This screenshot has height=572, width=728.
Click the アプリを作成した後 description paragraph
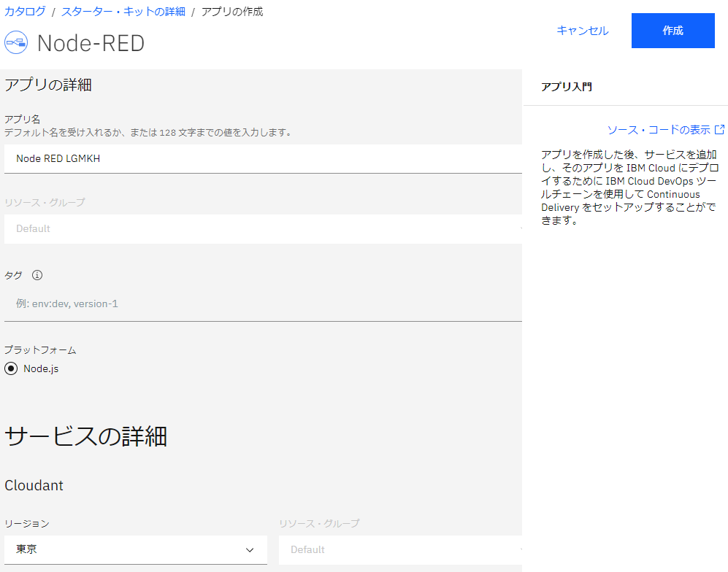click(x=629, y=188)
